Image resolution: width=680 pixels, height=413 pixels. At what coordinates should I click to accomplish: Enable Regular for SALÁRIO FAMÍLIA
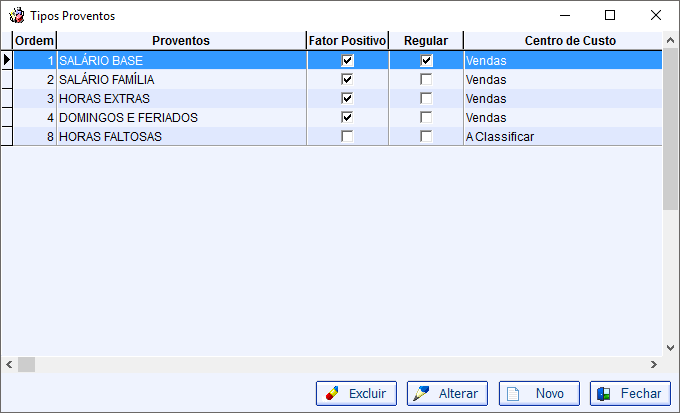[x=426, y=79]
